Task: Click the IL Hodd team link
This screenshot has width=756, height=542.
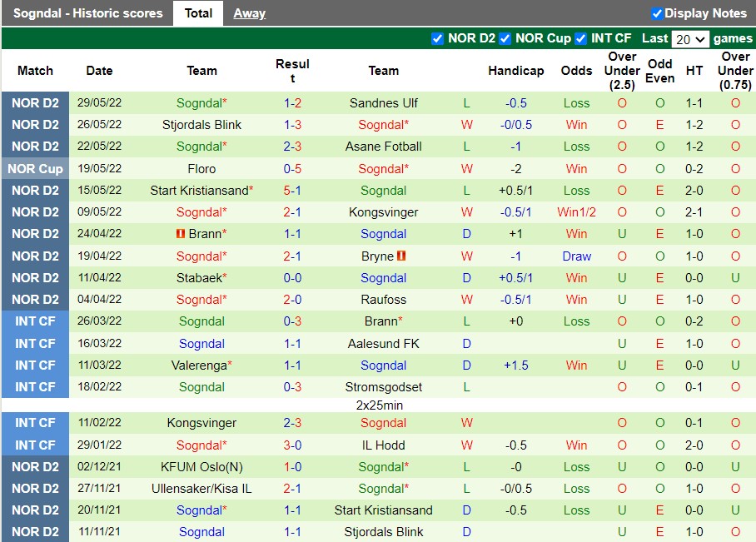Action: tap(383, 445)
